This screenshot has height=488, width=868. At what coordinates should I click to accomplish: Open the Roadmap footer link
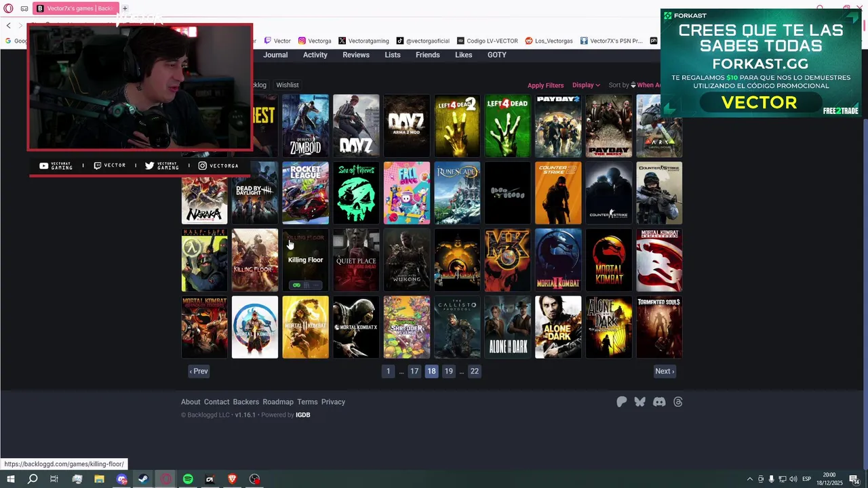point(278,402)
